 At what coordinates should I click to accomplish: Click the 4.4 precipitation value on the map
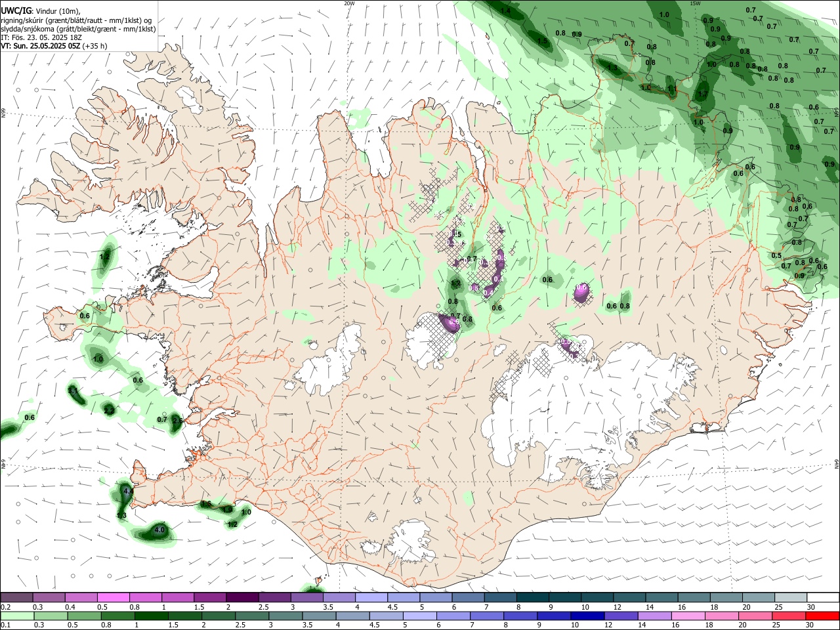coord(129,491)
